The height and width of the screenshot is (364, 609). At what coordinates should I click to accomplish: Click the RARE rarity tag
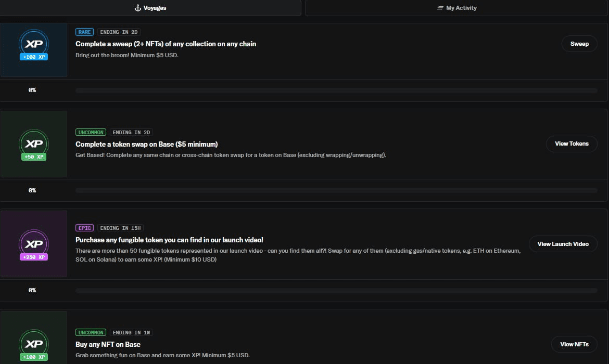pos(84,32)
